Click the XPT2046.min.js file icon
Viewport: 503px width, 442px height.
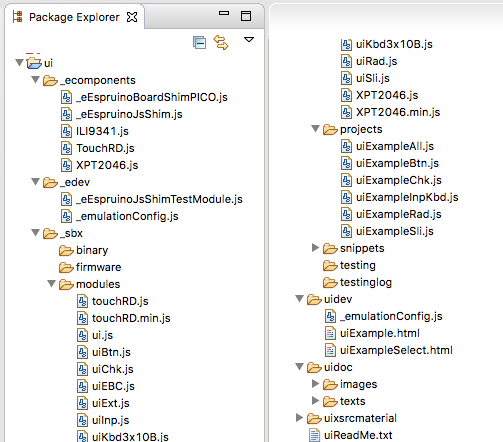[347, 112]
